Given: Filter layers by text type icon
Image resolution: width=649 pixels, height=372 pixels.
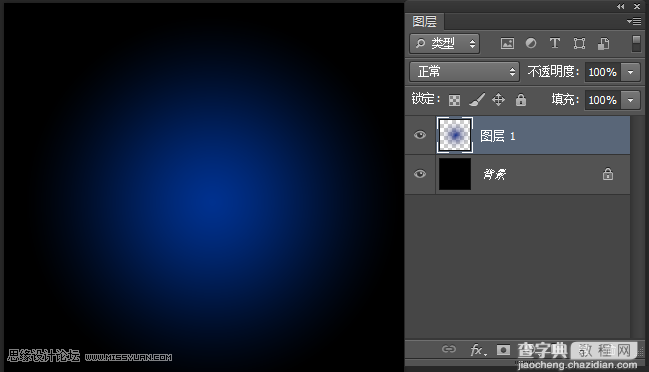Looking at the screenshot, I should [x=555, y=43].
